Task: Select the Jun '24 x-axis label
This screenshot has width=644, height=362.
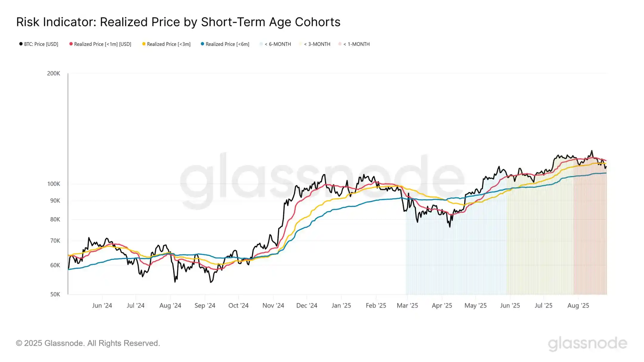Action: tap(102, 305)
